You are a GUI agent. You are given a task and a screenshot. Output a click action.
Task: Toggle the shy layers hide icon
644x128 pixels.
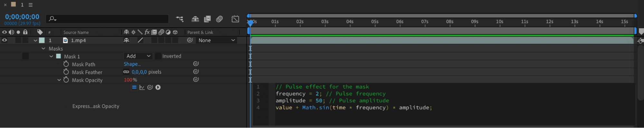point(195,19)
